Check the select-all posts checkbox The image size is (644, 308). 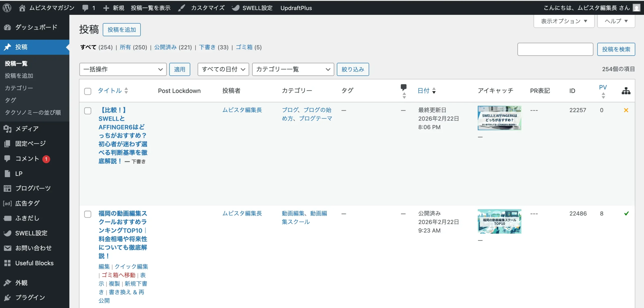[88, 91]
